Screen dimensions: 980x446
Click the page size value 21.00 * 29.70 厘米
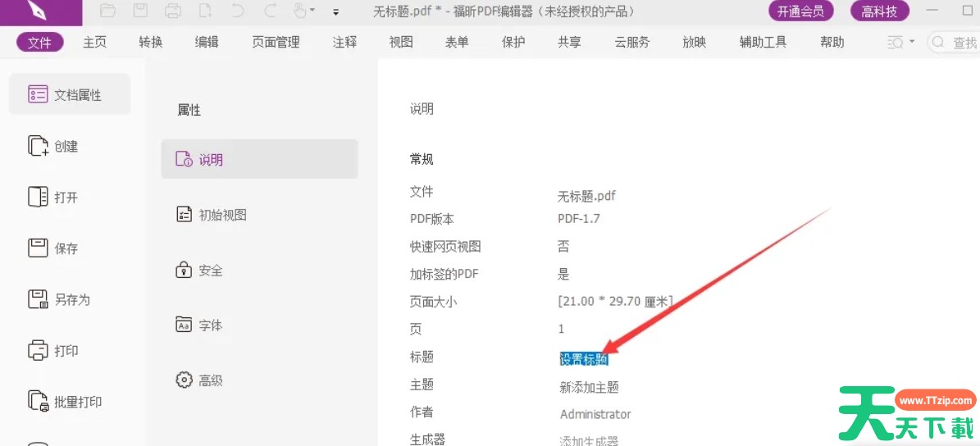[x=615, y=302]
